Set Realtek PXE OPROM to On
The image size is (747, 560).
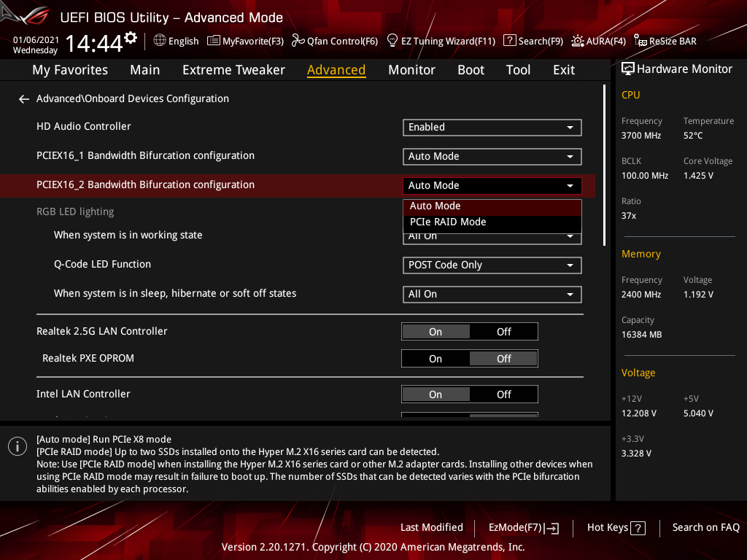(436, 359)
